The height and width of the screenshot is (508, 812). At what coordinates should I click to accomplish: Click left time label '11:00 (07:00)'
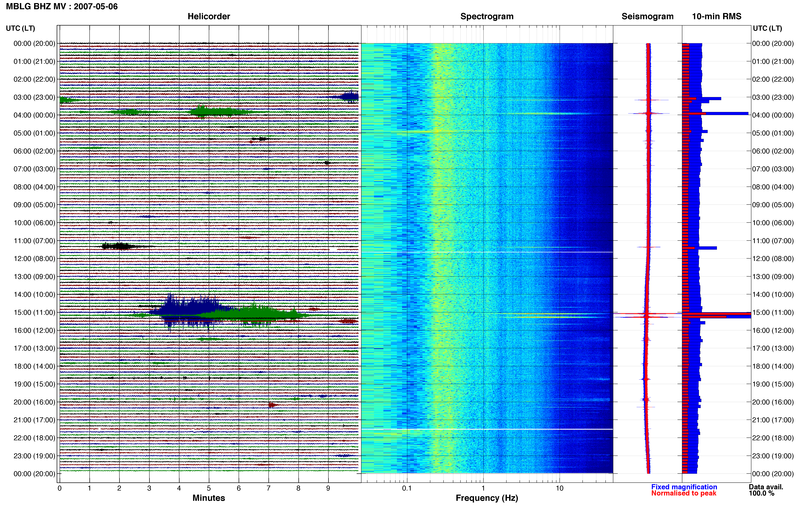tap(34, 241)
